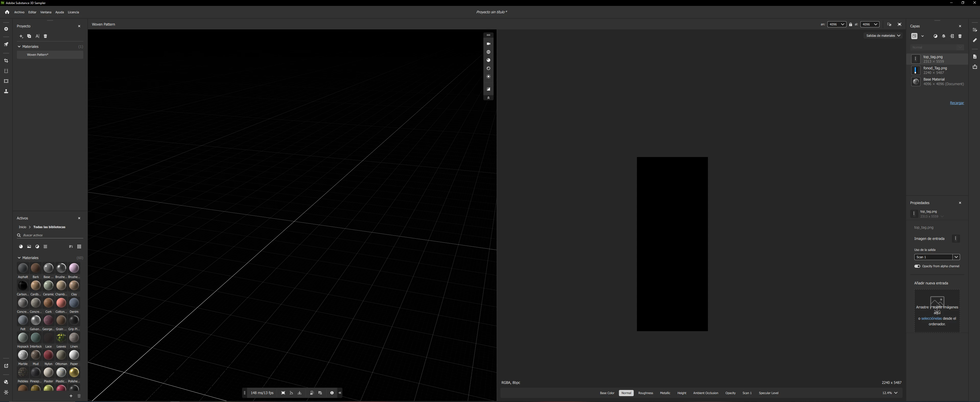This screenshot has height=402, width=980.
Task: Select the Perspective transform tool
Action: 6,71
